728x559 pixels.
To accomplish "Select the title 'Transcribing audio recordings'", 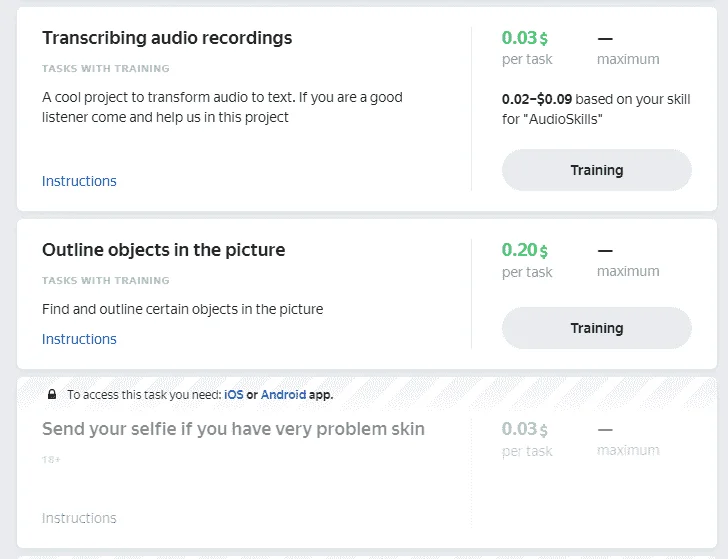I will [167, 38].
